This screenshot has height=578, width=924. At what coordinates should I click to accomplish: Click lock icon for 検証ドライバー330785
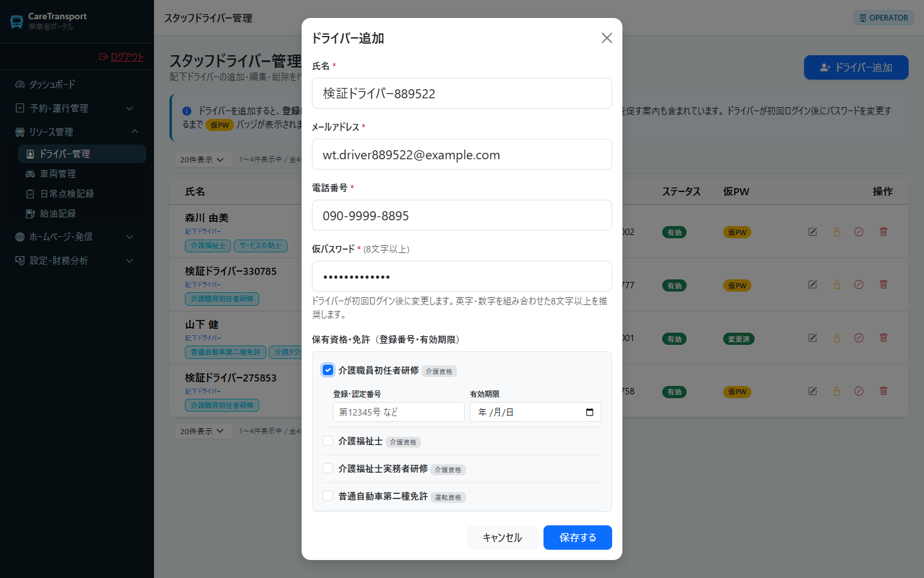tap(837, 285)
